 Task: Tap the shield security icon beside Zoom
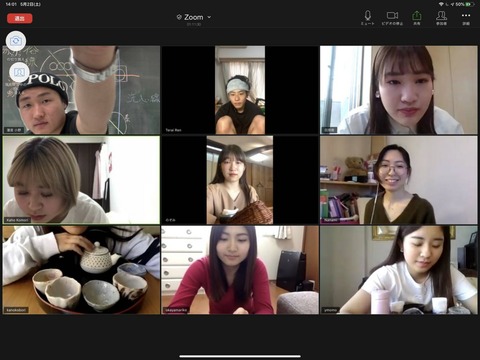point(179,17)
